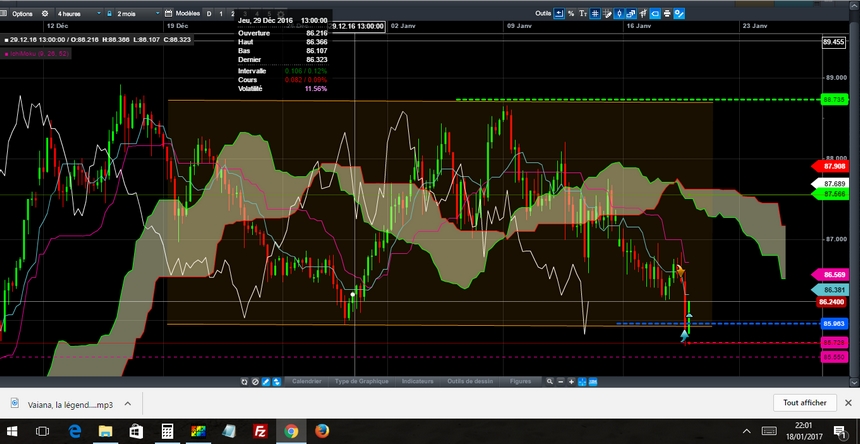860x444 pixels.
Task: Select model preset D
Action: 209,14
